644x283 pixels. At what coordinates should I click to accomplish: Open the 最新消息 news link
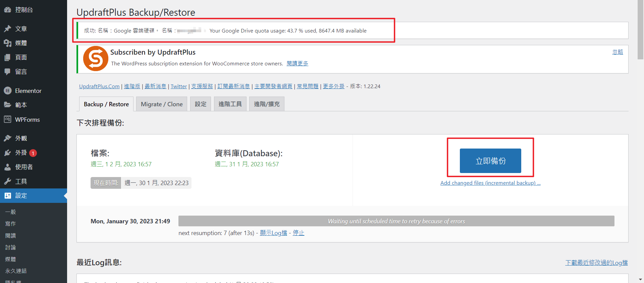tap(155, 86)
